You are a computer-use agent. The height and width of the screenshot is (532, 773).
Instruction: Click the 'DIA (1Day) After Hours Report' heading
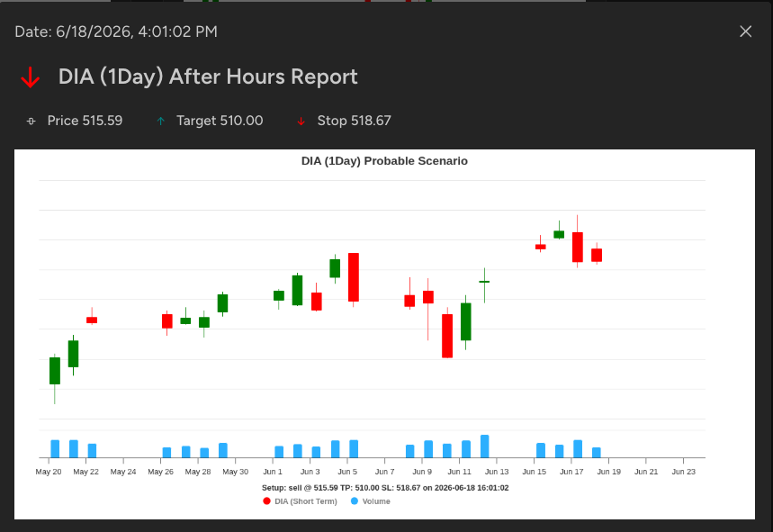(208, 77)
